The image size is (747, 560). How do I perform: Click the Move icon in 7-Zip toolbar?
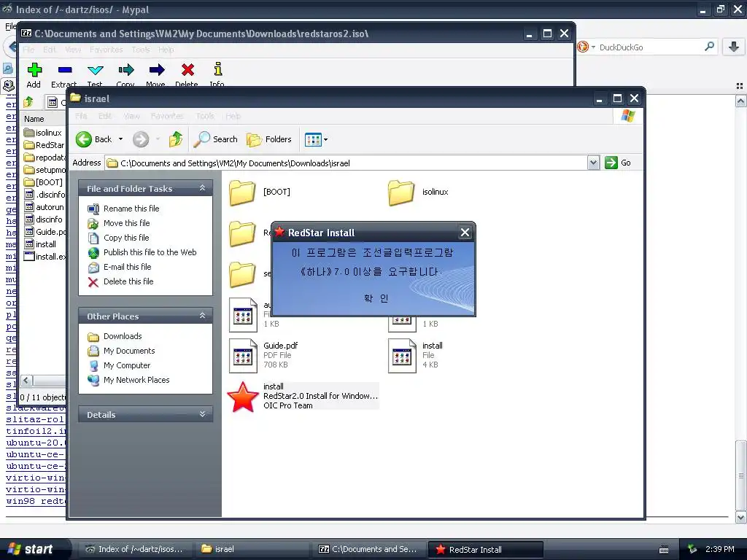(156, 71)
